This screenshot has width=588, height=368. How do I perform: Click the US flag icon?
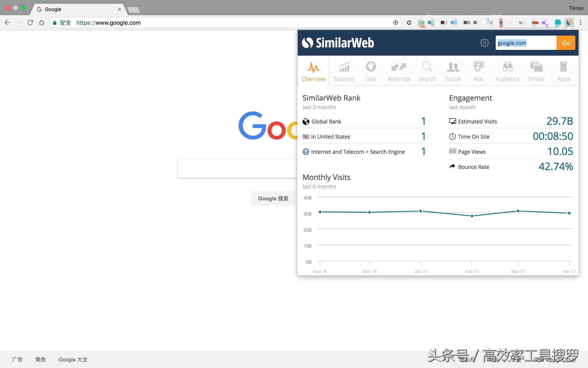(x=306, y=137)
